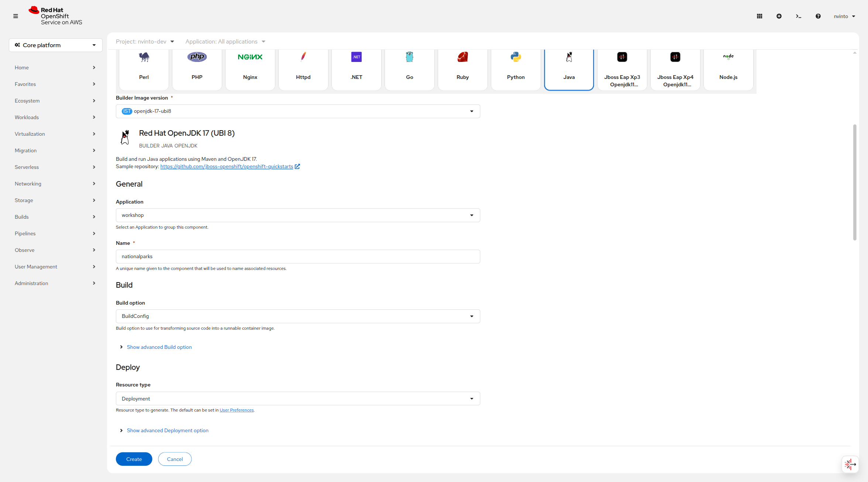This screenshot has height=482, width=868.
Task: Expand the Networking navigation section
Action: (55, 184)
